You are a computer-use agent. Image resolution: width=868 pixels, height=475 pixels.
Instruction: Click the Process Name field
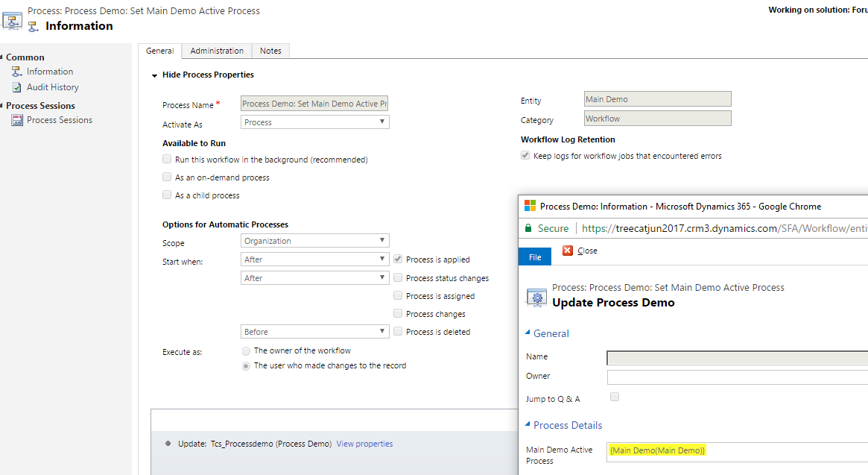pyautogui.click(x=314, y=103)
